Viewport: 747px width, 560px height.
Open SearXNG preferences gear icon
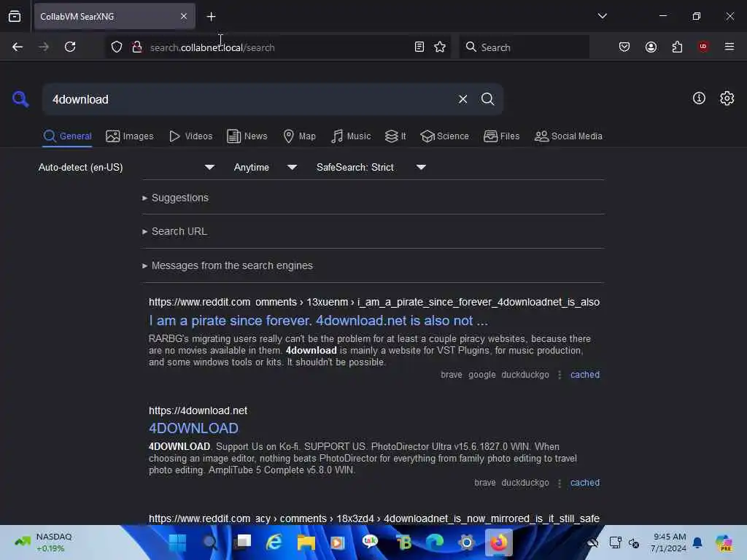[x=727, y=98]
